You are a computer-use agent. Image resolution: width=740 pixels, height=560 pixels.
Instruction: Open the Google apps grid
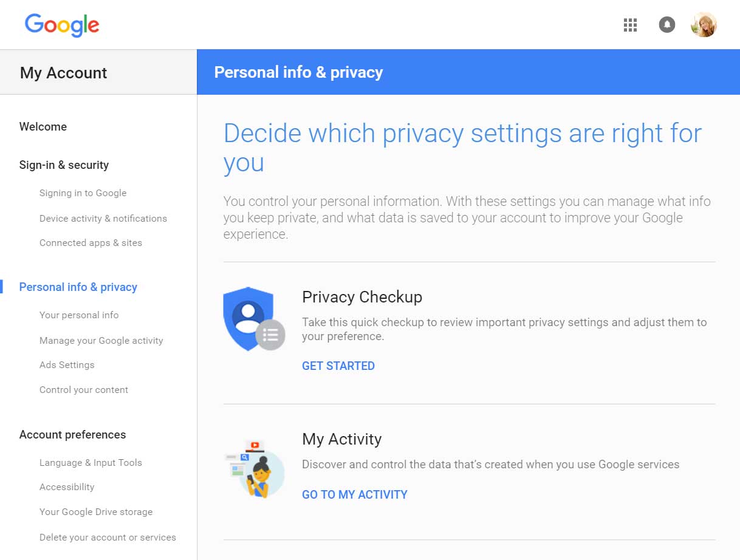[630, 25]
